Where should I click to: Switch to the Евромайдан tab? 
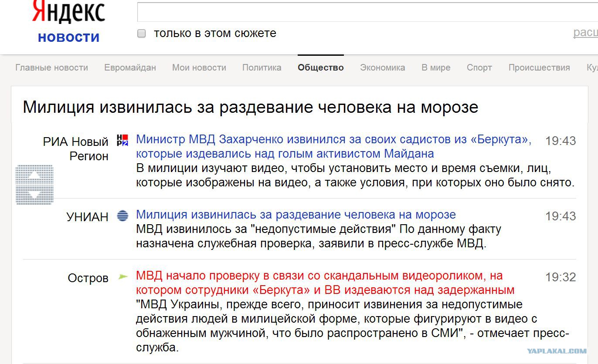[x=130, y=67]
